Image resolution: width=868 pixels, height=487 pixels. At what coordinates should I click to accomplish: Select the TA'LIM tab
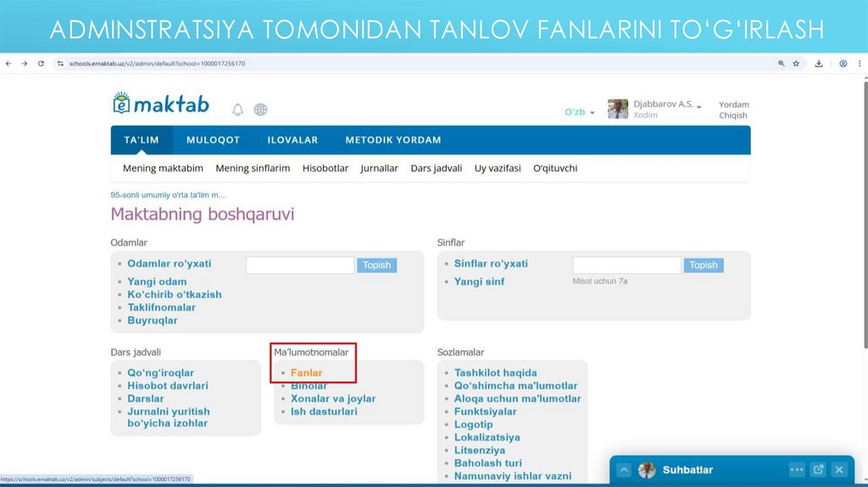142,140
